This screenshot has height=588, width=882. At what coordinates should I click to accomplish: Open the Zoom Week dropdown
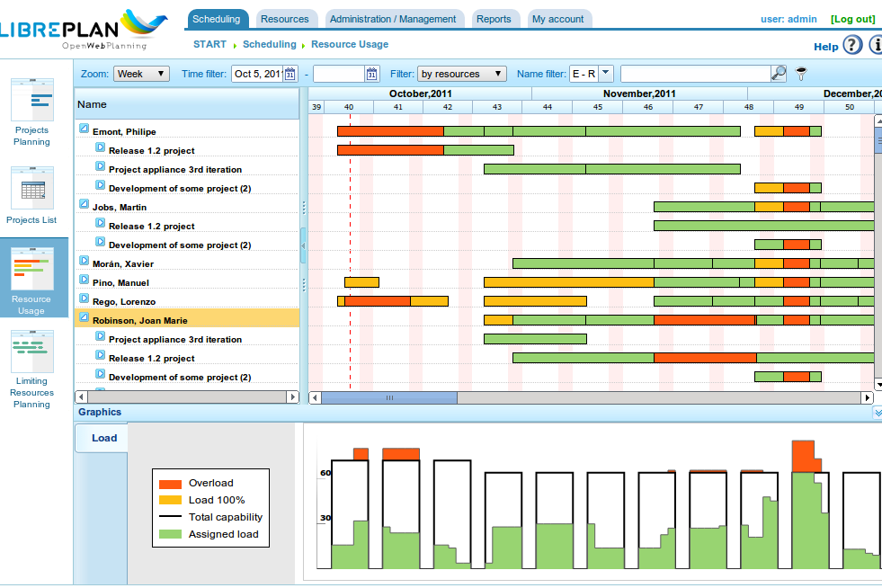point(142,74)
